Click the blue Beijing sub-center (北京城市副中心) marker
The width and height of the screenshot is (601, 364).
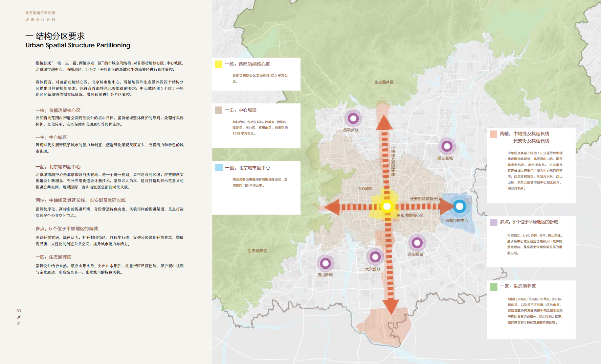[459, 206]
